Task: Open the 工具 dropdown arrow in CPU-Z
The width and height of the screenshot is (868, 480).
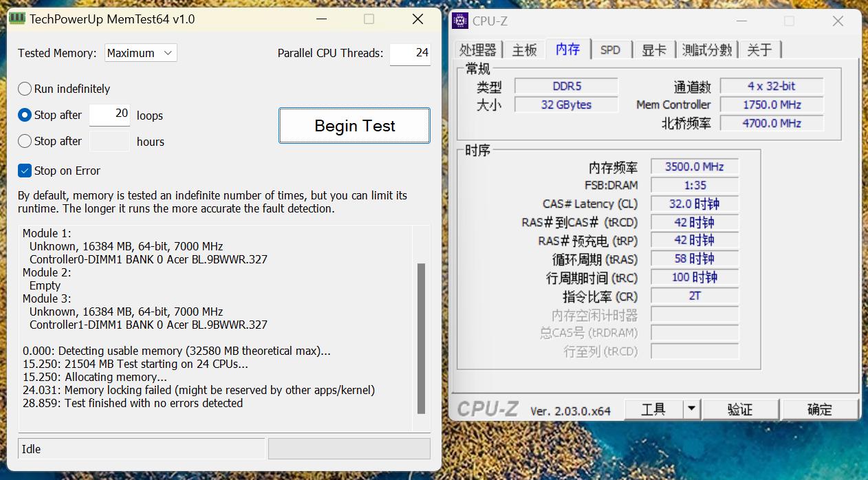Action: click(x=692, y=408)
